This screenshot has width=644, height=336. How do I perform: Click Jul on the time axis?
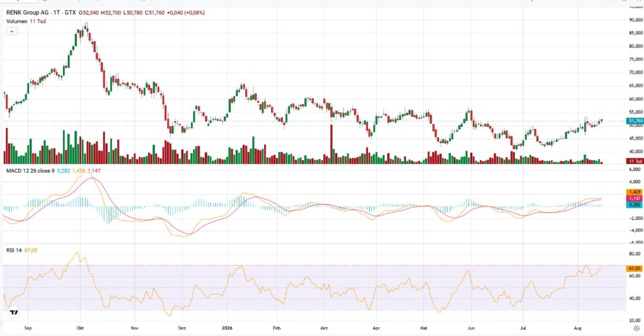click(523, 328)
